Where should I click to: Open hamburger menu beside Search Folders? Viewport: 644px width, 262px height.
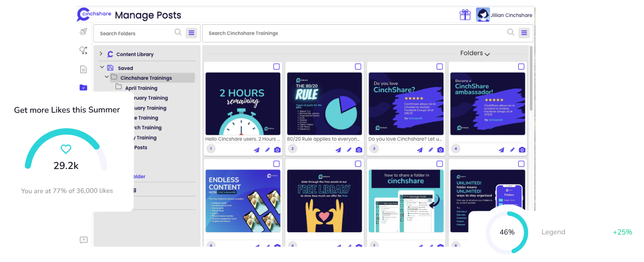click(191, 33)
